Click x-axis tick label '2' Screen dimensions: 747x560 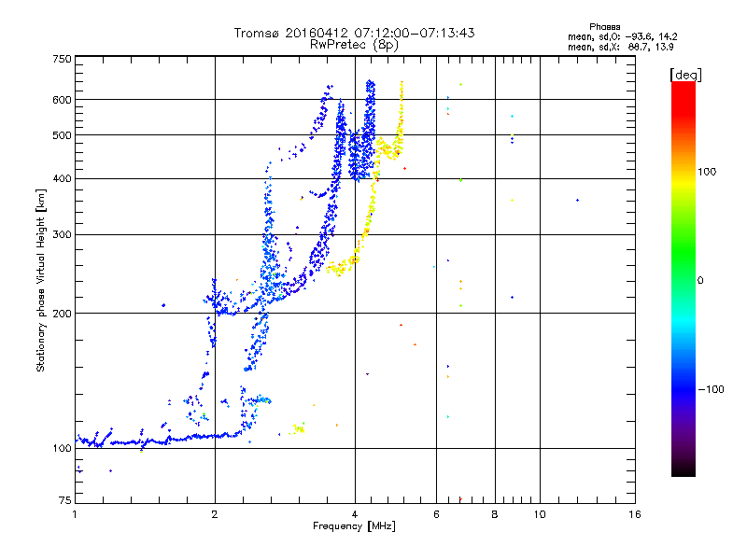[215, 515]
